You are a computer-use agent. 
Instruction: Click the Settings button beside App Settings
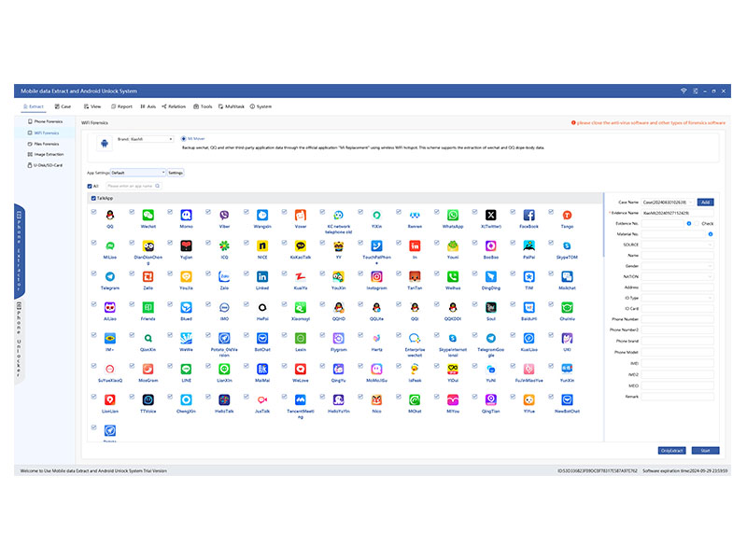176,173
